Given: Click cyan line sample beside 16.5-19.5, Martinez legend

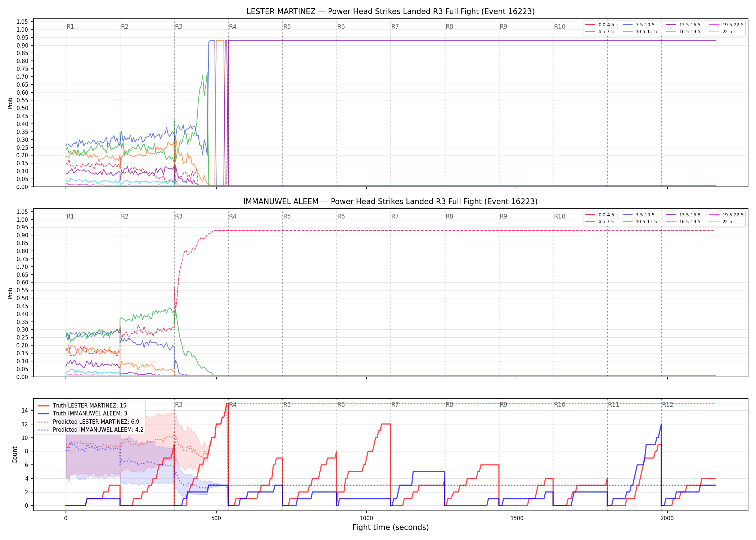Looking at the screenshot, I should (x=671, y=32).
